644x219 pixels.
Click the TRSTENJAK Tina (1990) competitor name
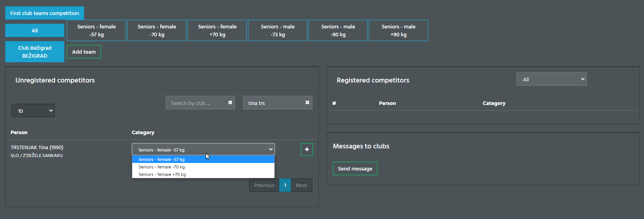(x=37, y=147)
